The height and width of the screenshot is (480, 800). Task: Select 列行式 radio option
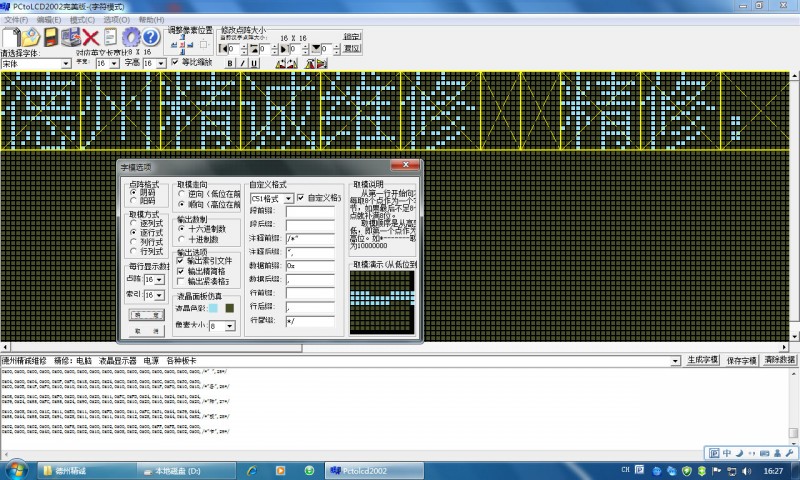click(x=133, y=242)
